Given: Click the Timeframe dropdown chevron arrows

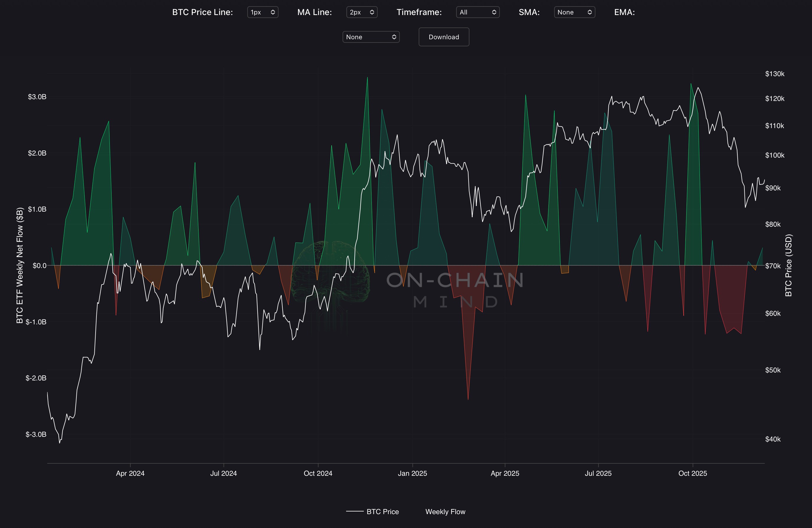Looking at the screenshot, I should tap(494, 12).
